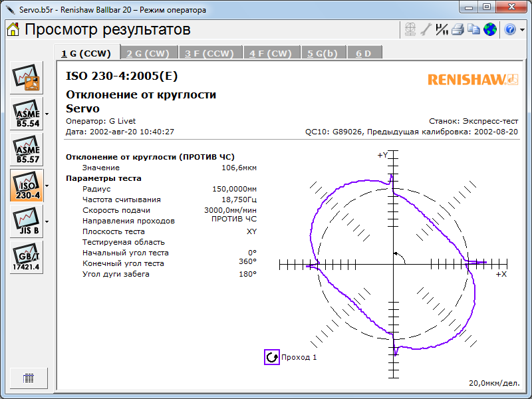This screenshot has height=399, width=532.
Task: Switch to the 2 G (CW) tab
Action: pyautogui.click(x=148, y=53)
